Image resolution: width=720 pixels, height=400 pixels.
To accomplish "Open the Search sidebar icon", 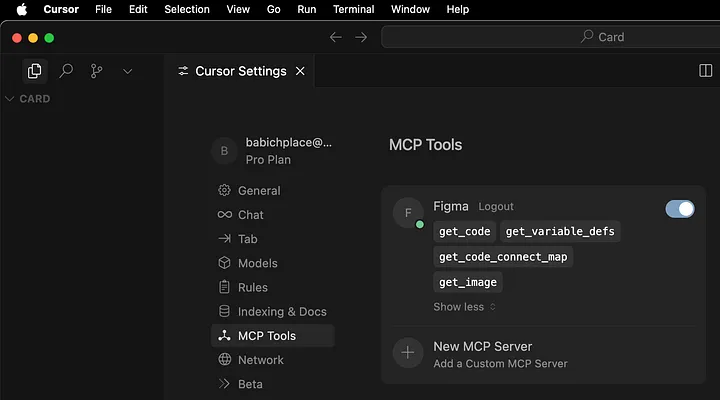I will (66, 71).
